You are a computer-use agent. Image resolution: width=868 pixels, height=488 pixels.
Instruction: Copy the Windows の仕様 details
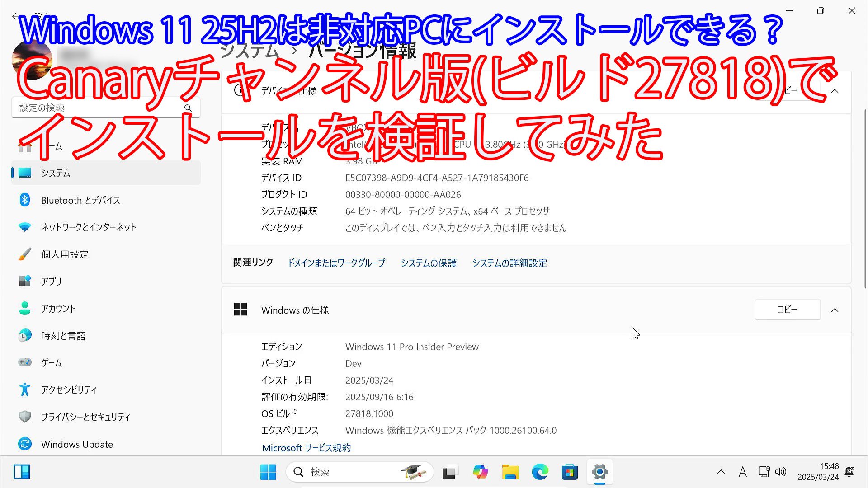787,310
